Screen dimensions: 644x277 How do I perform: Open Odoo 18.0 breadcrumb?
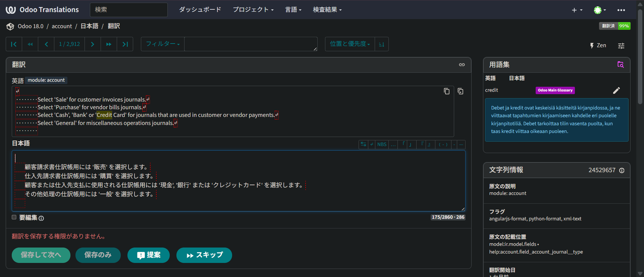[x=31, y=26]
